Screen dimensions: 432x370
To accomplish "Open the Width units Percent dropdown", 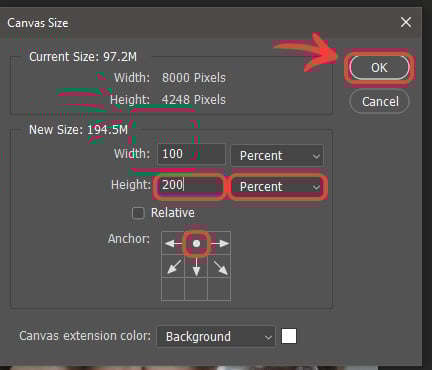I will [x=277, y=155].
